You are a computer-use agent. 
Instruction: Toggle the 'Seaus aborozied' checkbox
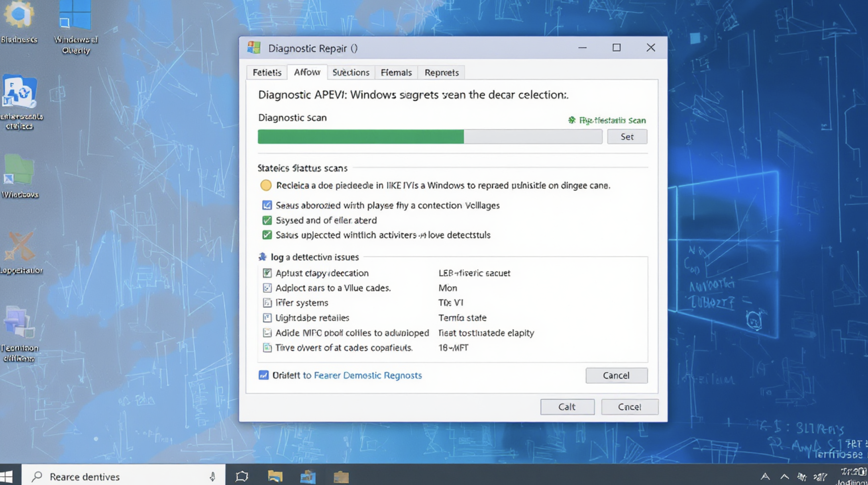pos(267,205)
